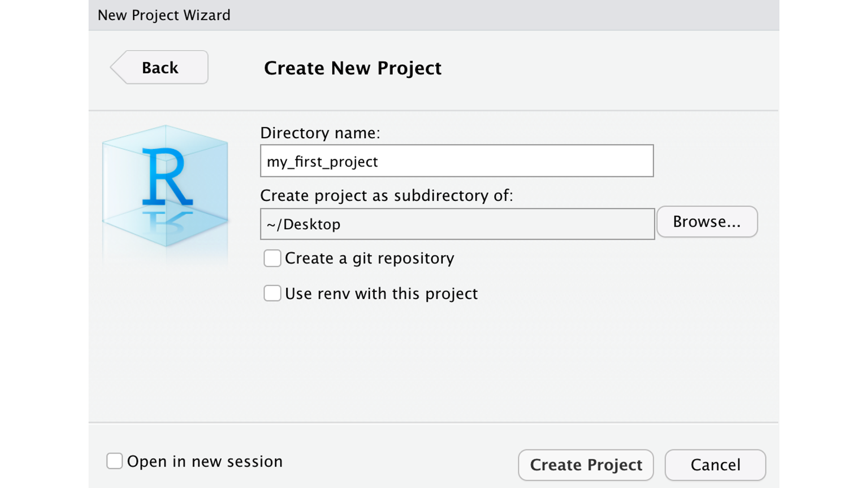Screen dimensions: 868x488
Task: Click the Directory name input field
Action: tap(457, 161)
